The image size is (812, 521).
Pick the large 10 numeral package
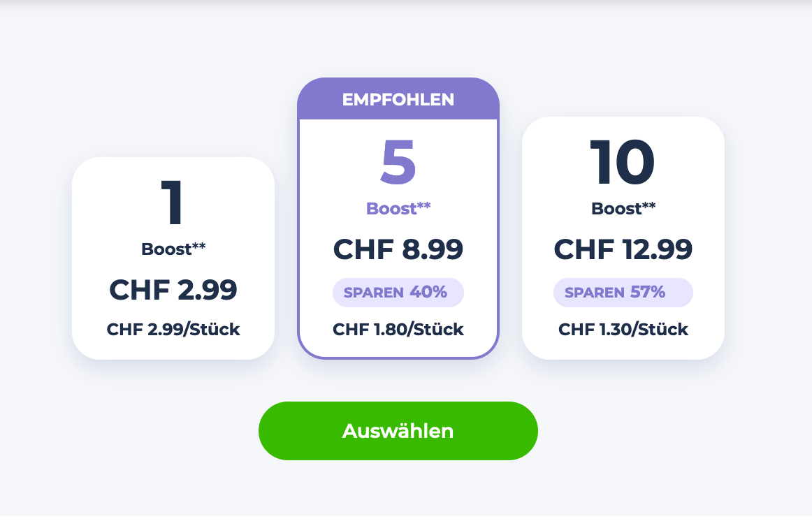[623, 163]
